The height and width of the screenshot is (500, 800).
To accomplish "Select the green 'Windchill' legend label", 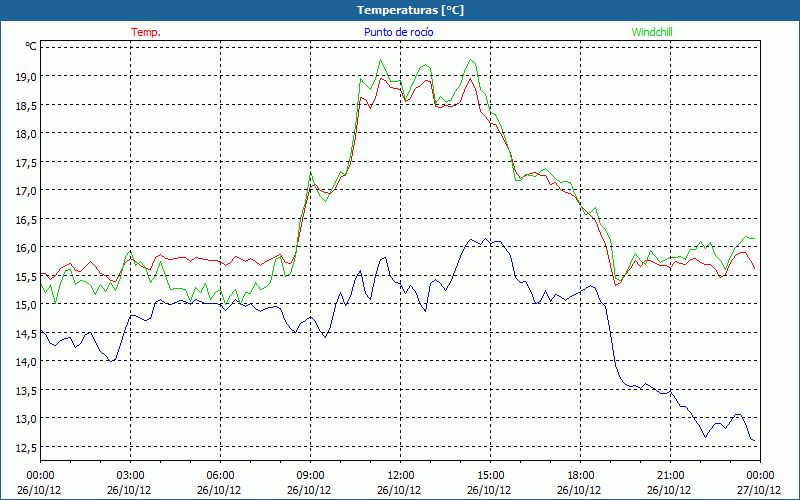I will coord(652,32).
